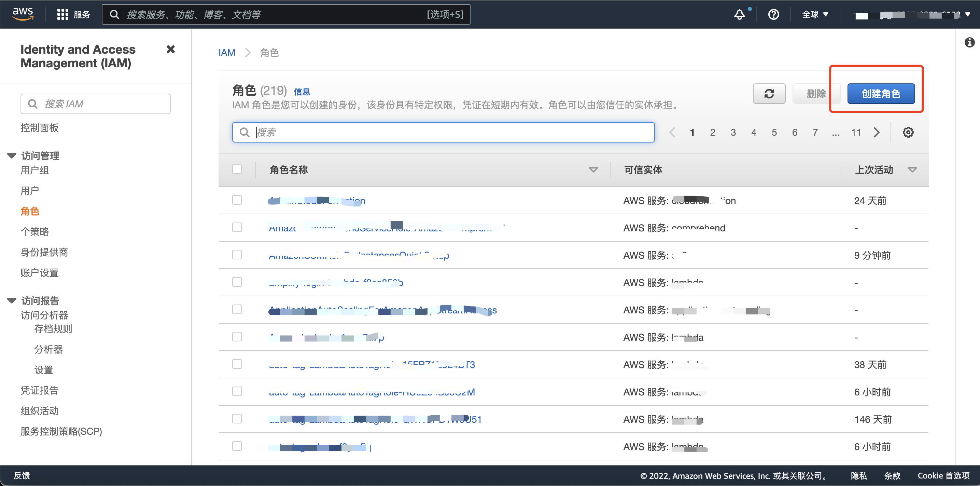Open the 全球 region dropdown
This screenshot has width=980, height=486.
815,14
